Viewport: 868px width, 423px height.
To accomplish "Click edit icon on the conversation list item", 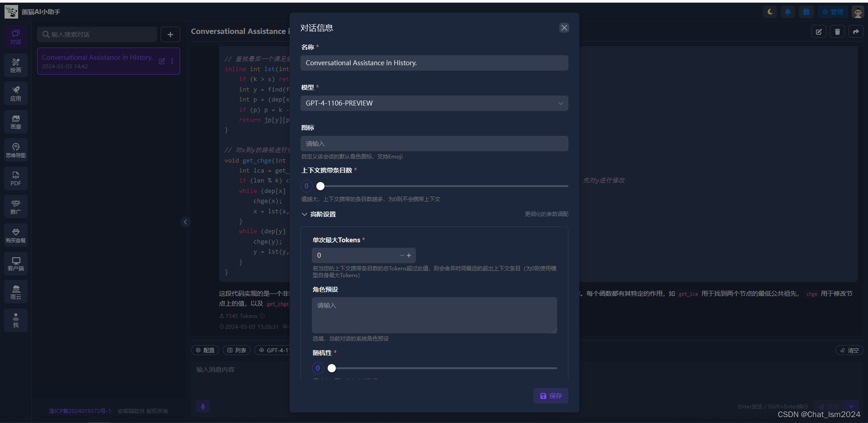I will tap(162, 61).
